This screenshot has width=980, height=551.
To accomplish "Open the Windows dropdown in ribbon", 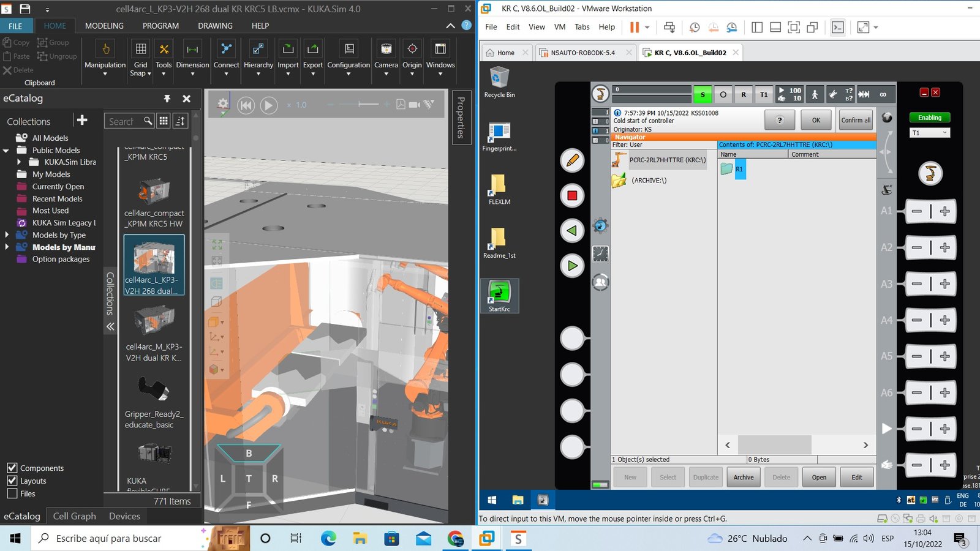I will (440, 73).
